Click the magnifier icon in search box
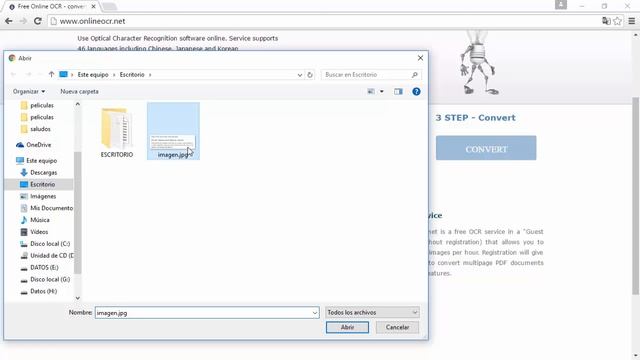 (414, 75)
